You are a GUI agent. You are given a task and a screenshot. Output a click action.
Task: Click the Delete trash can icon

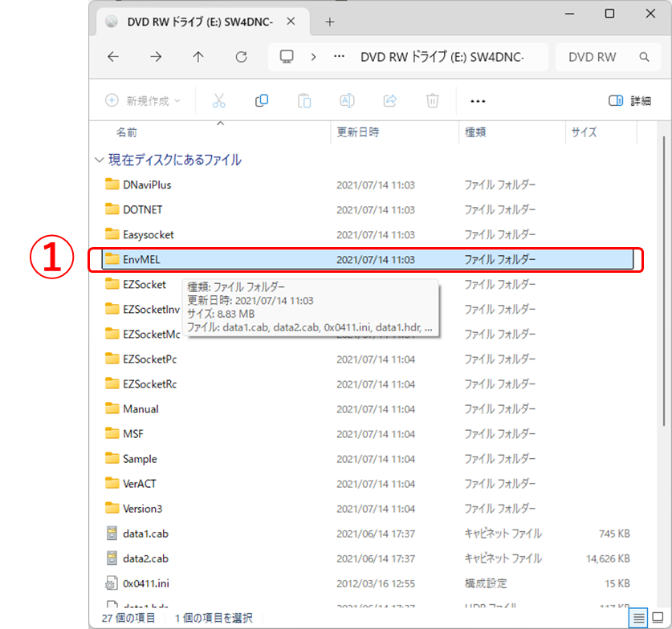coord(433,101)
